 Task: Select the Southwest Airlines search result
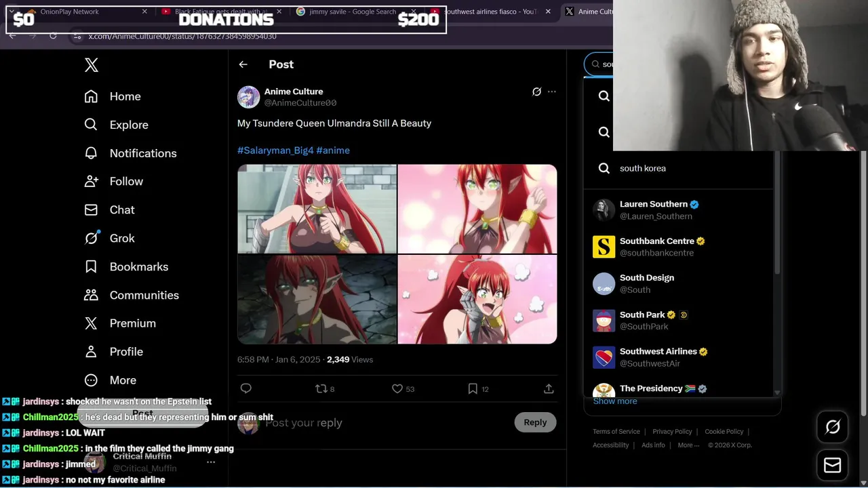point(678,357)
